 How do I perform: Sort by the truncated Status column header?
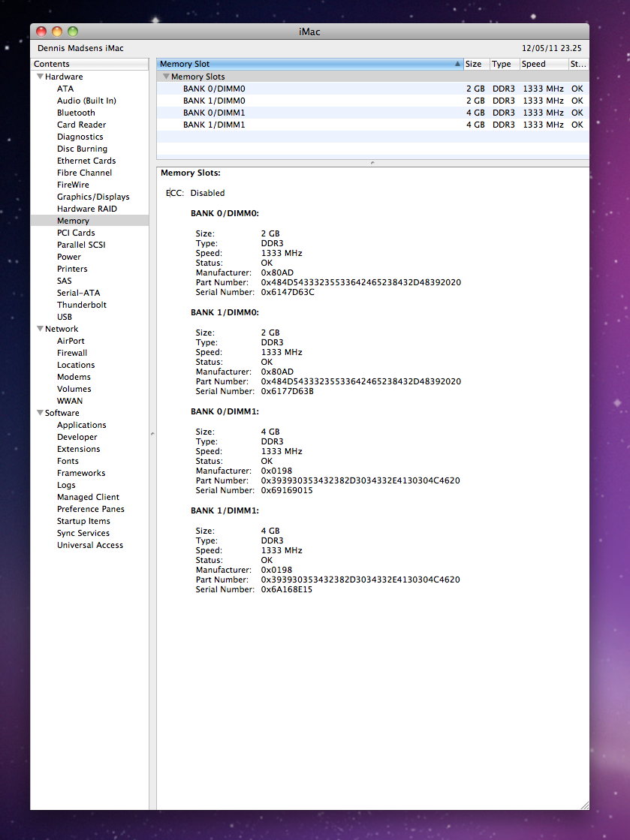click(579, 64)
